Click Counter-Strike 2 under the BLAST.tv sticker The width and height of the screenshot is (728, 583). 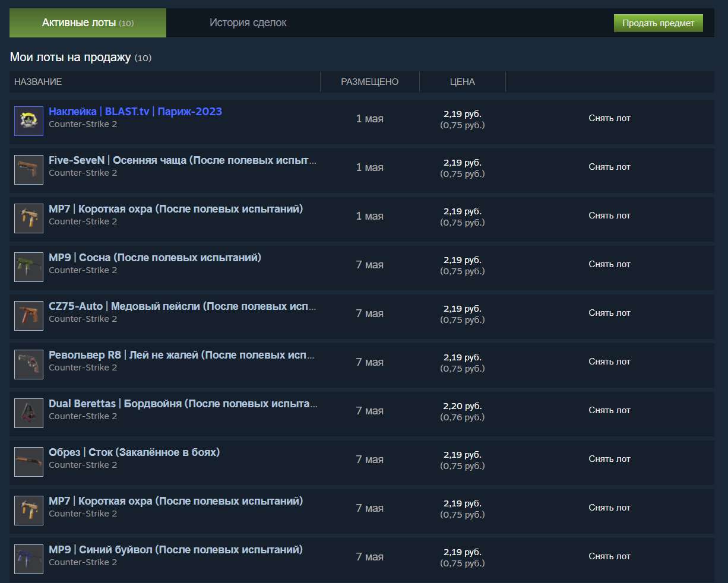pyautogui.click(x=83, y=124)
